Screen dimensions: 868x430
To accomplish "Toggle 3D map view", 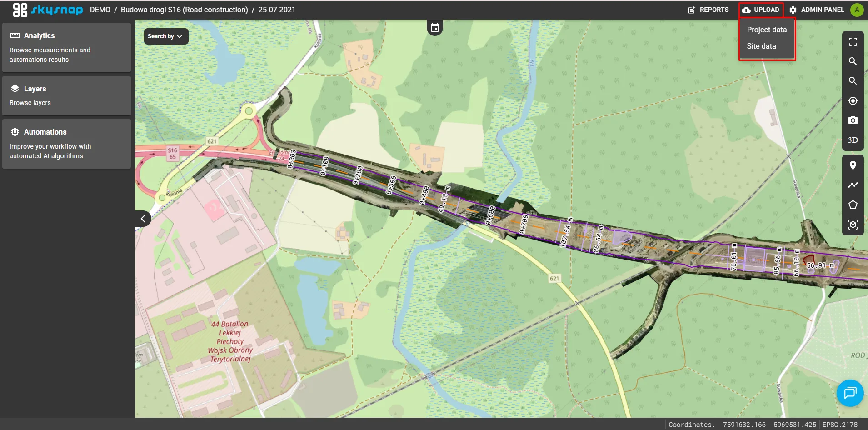I will [853, 140].
